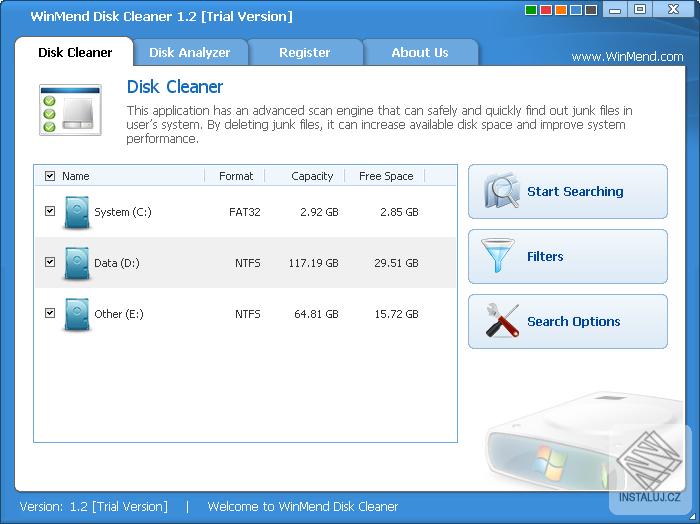Screen dimensions: 700x524
Task: Click the wrench and screwdriver options icon
Action: click(x=503, y=320)
